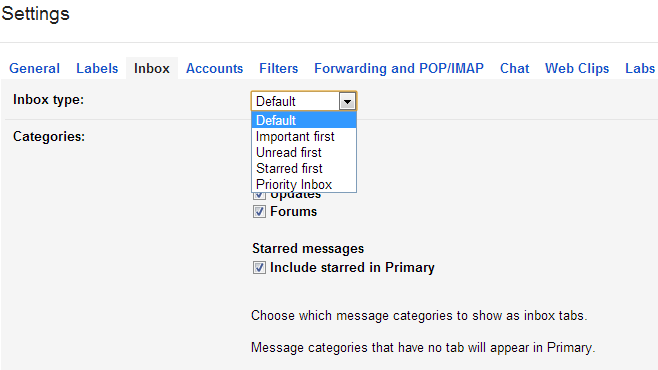Click 'Choose which message categories' text
658x370 pixels.
pos(419,315)
